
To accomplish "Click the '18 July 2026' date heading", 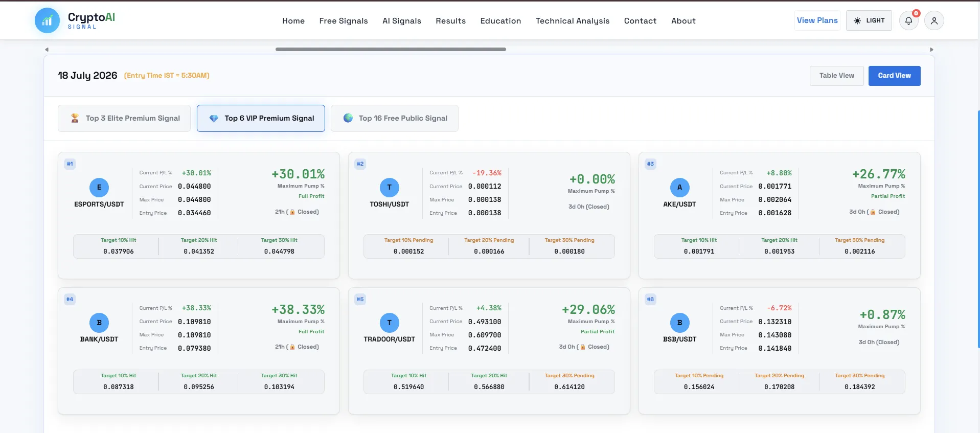I will [x=87, y=76].
